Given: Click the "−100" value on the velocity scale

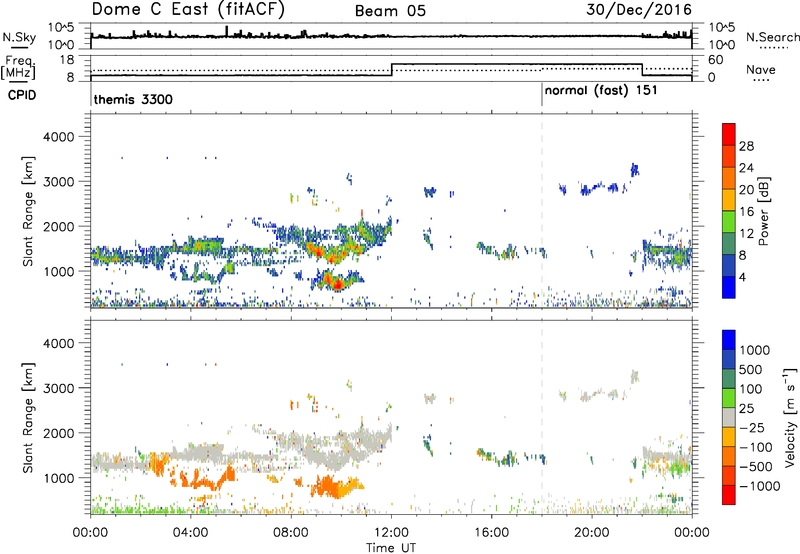Looking at the screenshot, I should coord(756,447).
